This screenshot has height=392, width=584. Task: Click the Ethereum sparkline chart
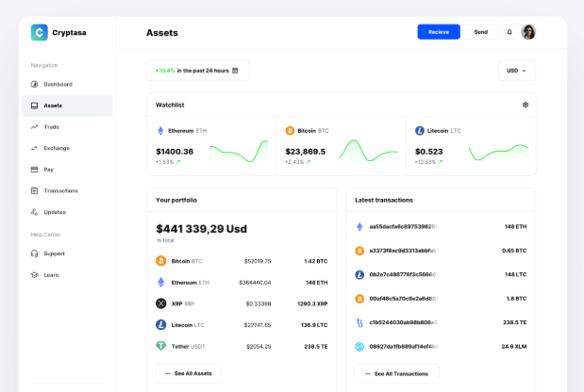(x=239, y=152)
